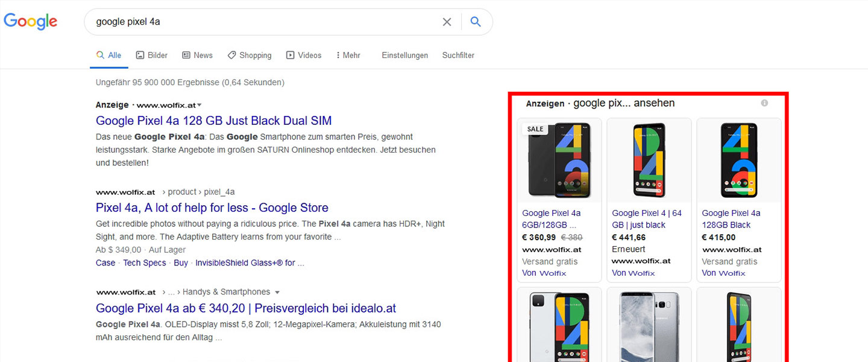Click the Videos play icon
This screenshot has width=868, height=362.
click(290, 55)
